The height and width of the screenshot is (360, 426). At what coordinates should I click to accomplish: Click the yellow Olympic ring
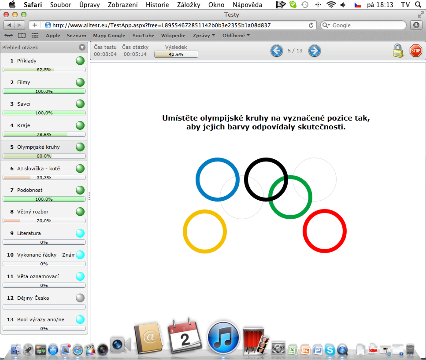pos(185,231)
